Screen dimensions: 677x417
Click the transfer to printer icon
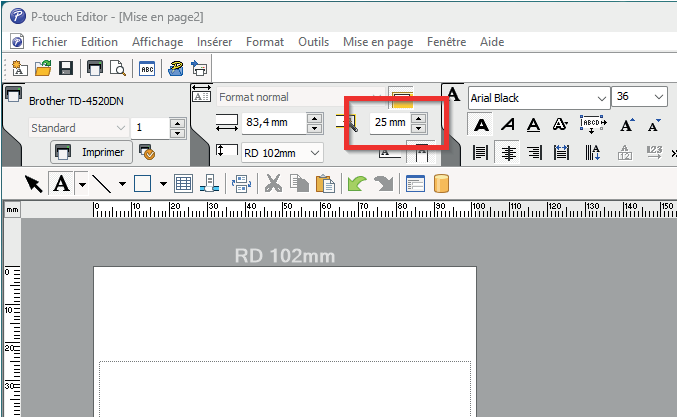pyautogui.click(x=199, y=68)
